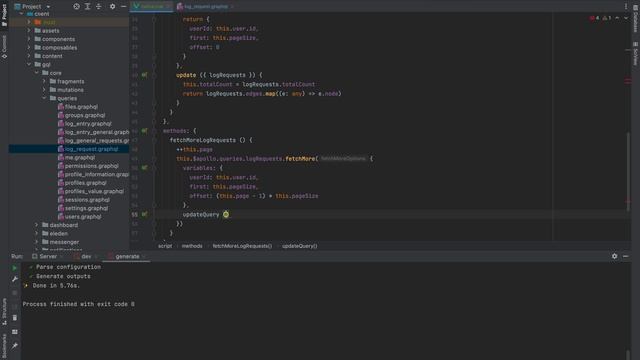This screenshot has width=640, height=360.
Task: Select users.graphql in project tree
Action: click(x=83, y=217)
